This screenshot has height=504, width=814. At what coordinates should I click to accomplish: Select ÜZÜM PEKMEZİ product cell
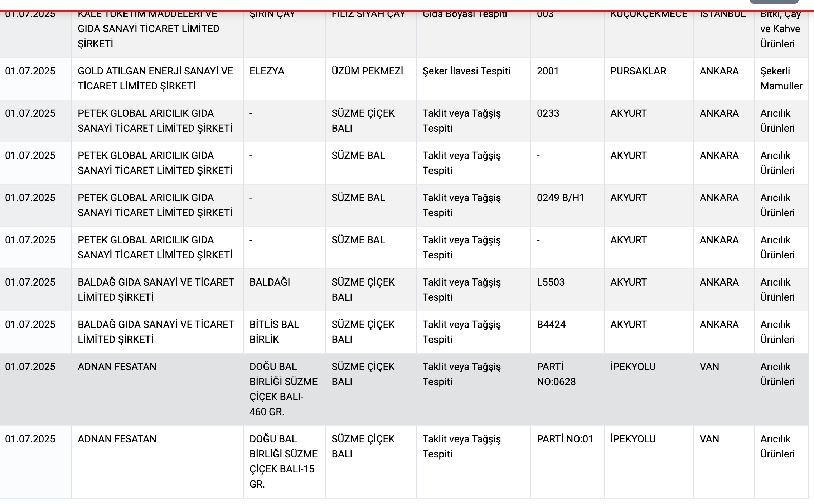tap(371, 79)
